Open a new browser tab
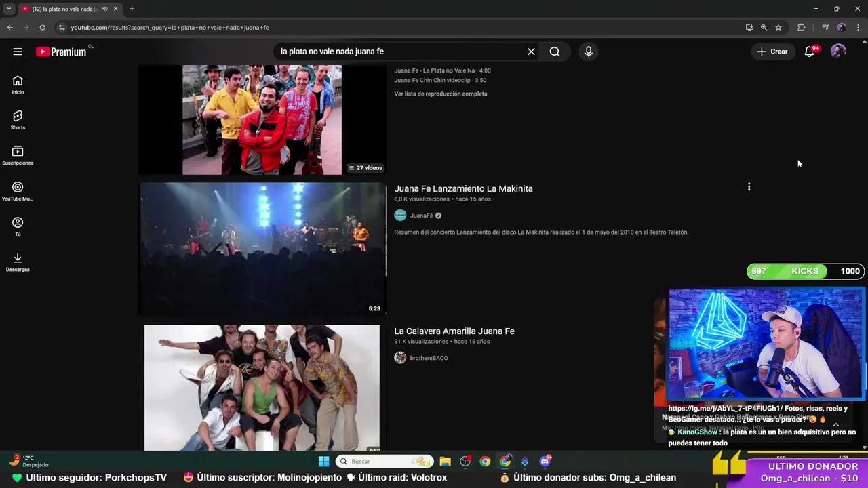Screen dimensions: 868x488 pyautogui.click(x=132, y=9)
